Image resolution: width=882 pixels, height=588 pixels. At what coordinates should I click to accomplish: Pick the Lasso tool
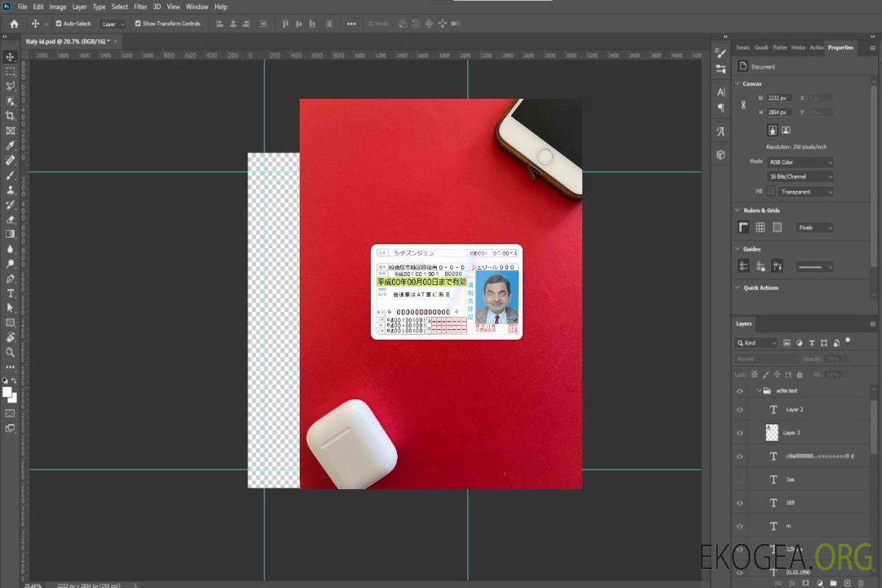(11, 86)
